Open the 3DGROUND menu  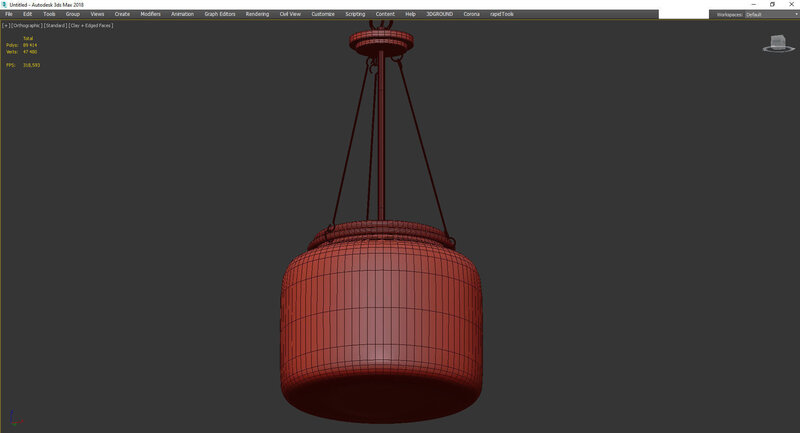coord(440,15)
